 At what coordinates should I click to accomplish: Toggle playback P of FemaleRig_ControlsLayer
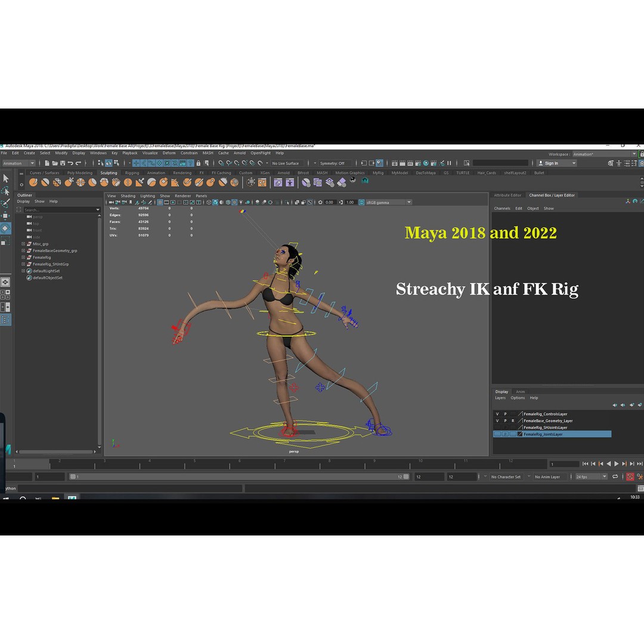505,414
